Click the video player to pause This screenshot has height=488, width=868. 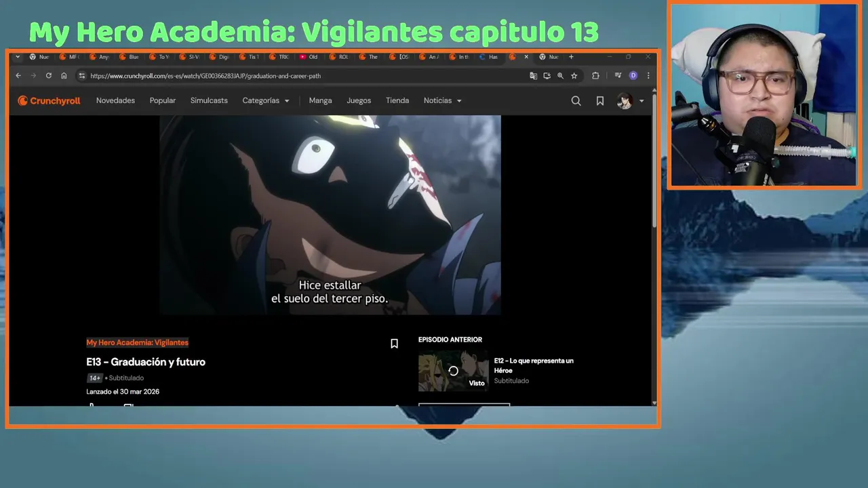coord(330,214)
